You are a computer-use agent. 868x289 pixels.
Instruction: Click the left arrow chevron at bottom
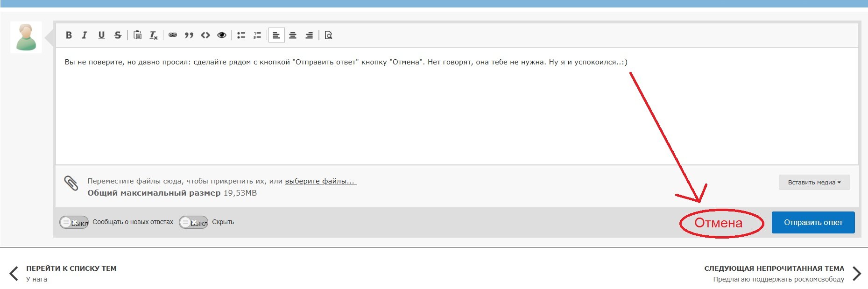[x=14, y=274]
